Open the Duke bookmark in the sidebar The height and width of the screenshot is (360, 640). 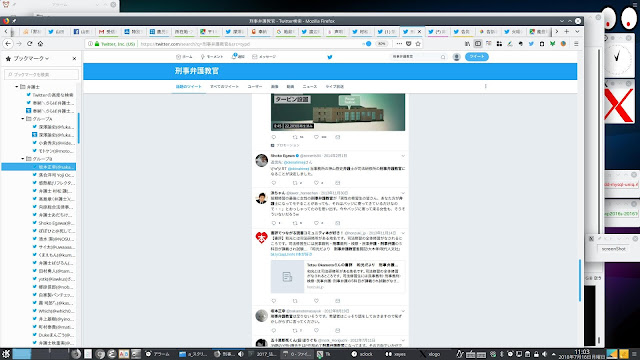(x=53, y=335)
